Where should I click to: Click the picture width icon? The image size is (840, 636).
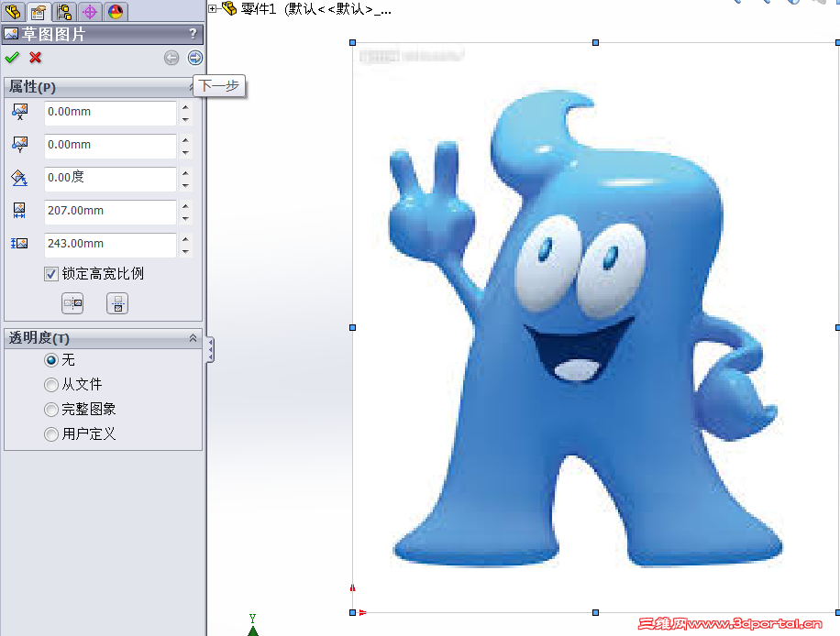point(19,211)
